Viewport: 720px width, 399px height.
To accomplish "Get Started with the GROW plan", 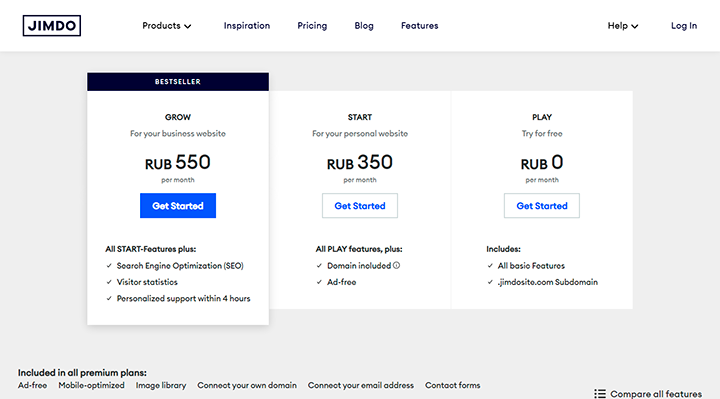I will coord(178,206).
